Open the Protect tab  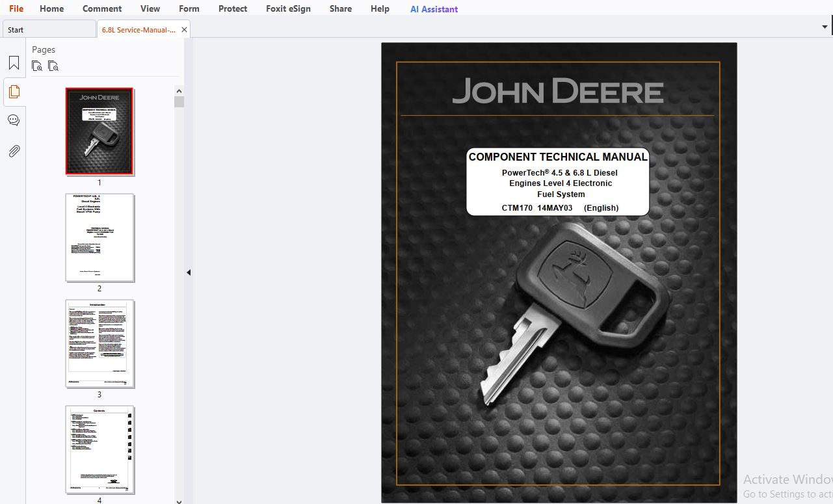pyautogui.click(x=233, y=8)
